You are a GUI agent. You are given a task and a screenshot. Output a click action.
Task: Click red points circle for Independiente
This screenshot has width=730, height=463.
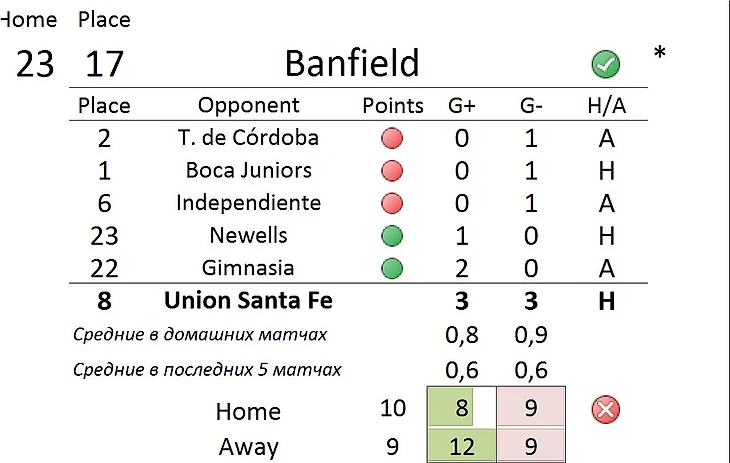tap(392, 204)
